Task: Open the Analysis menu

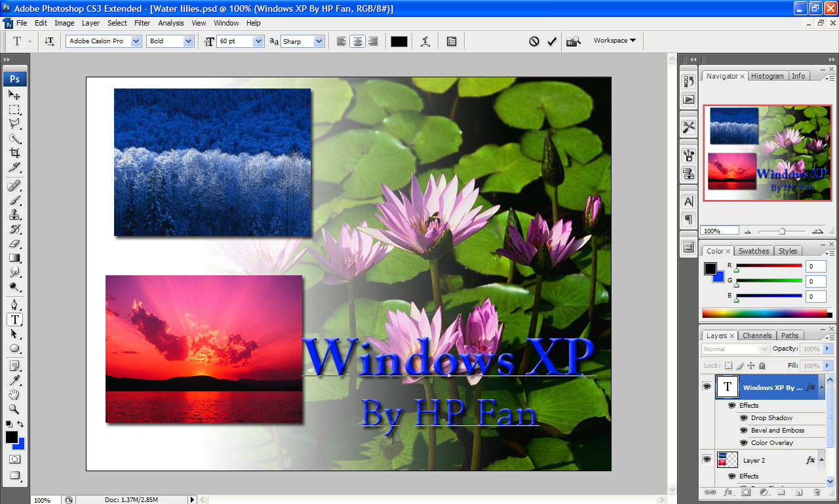Action: [x=171, y=23]
